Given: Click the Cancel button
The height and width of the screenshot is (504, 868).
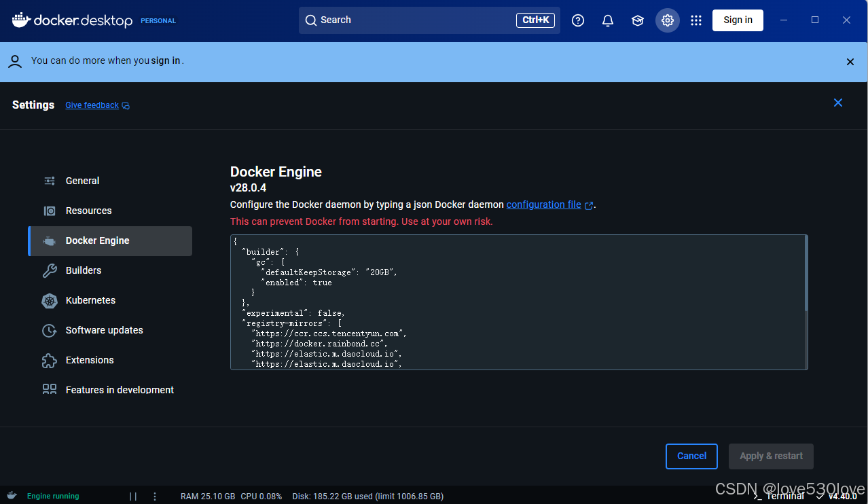Looking at the screenshot, I should click(x=691, y=456).
